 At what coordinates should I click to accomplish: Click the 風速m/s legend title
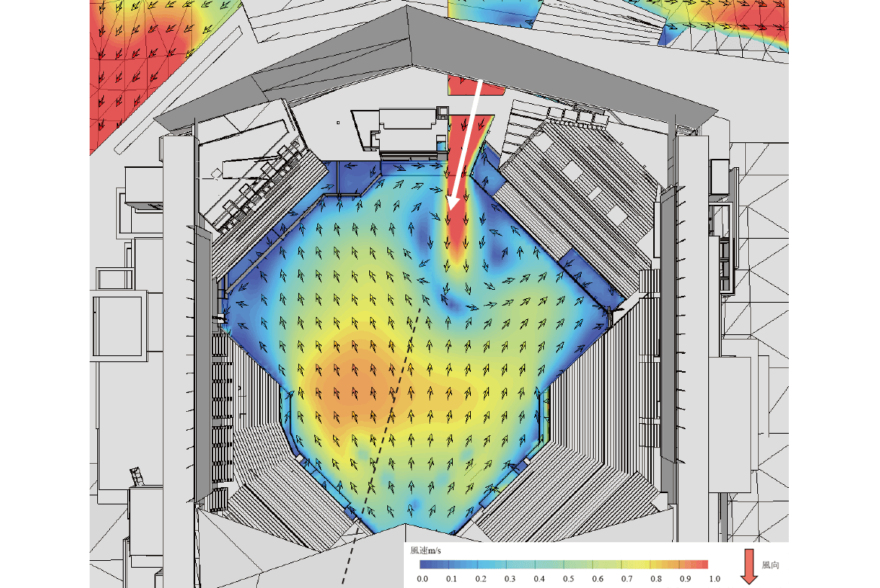pos(426,551)
